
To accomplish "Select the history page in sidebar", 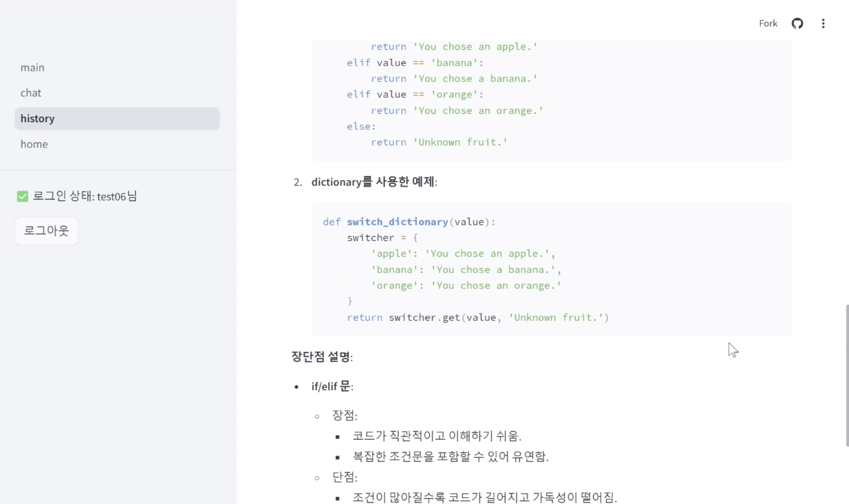I will pyautogui.click(x=117, y=119).
